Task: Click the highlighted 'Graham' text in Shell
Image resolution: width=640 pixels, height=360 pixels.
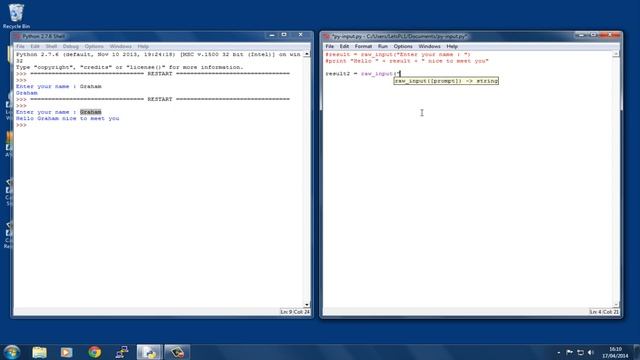Action: [91, 112]
